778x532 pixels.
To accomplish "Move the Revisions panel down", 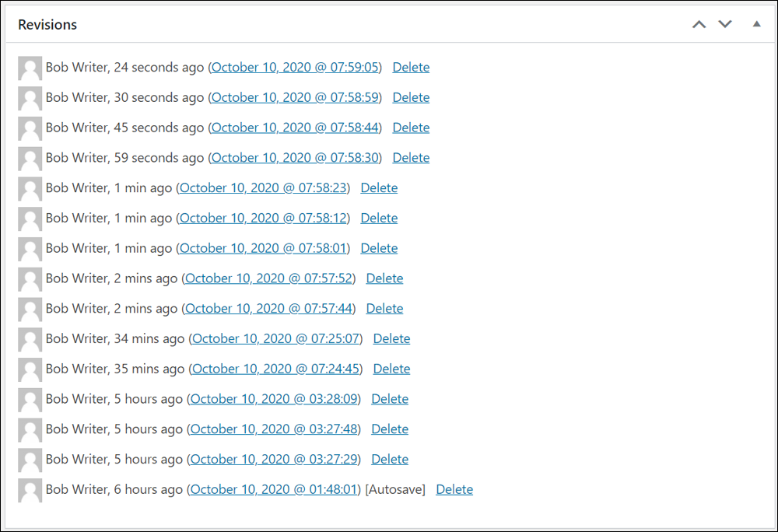I will click(725, 24).
